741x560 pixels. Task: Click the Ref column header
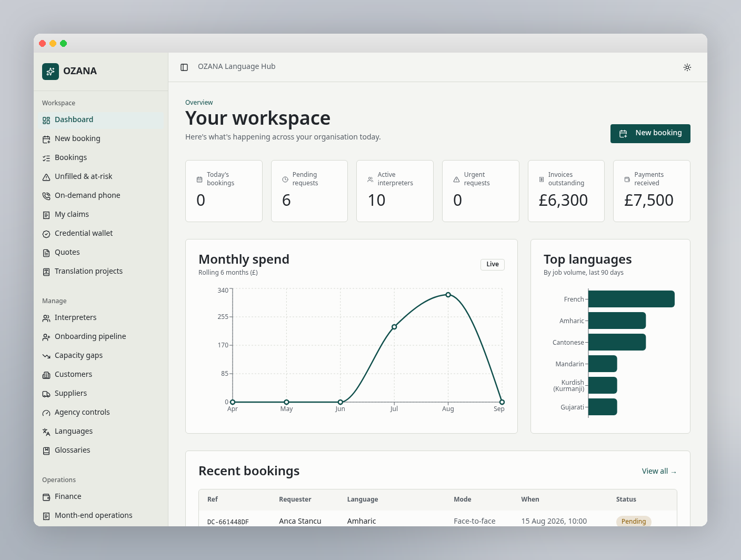coord(213,499)
